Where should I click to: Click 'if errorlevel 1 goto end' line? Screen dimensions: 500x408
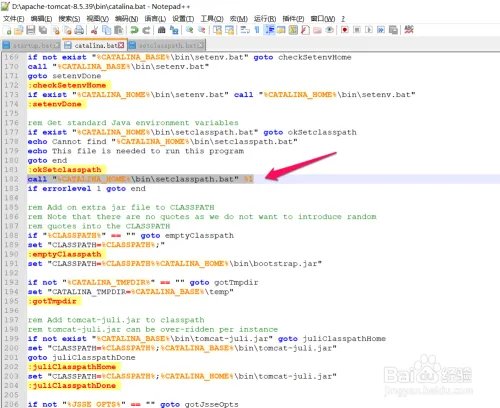[87, 189]
